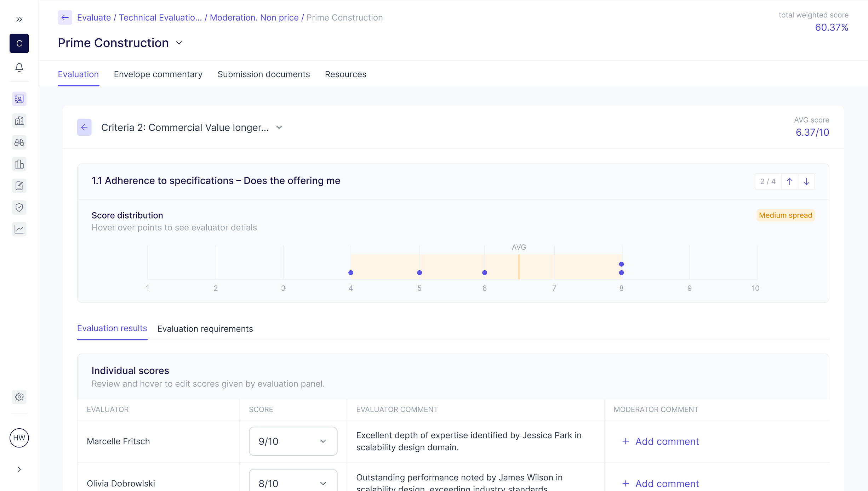Image resolution: width=868 pixels, height=491 pixels.
Task: Switch to the Evaluation tab
Action: 78,74
